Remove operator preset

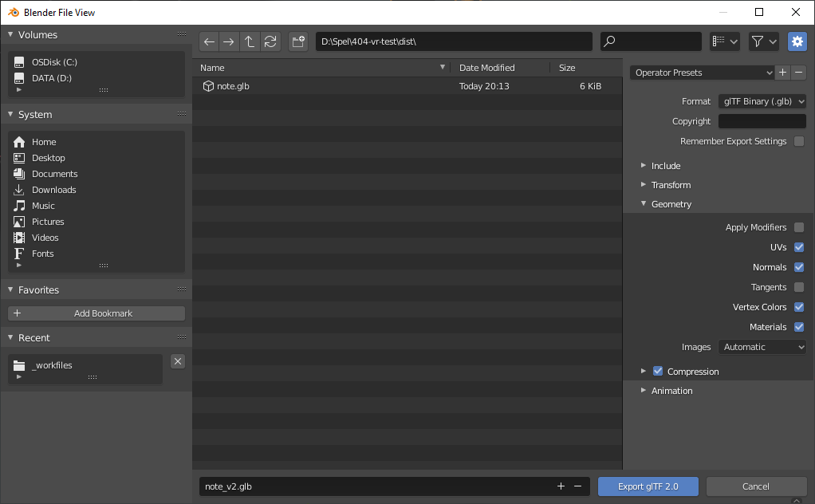[x=799, y=73]
